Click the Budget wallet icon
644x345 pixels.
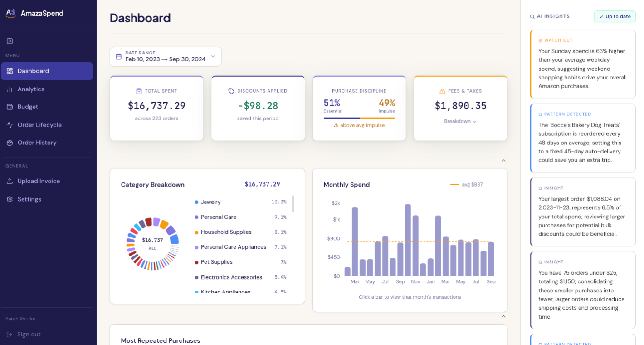[10, 107]
